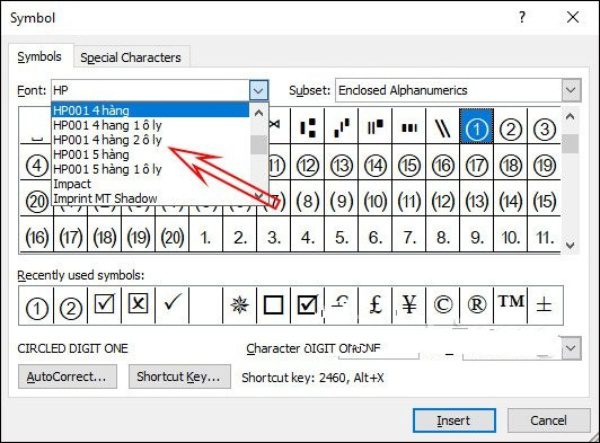Select circled 12 symbol in grid
This screenshot has width=600, height=443.
pos(308,166)
